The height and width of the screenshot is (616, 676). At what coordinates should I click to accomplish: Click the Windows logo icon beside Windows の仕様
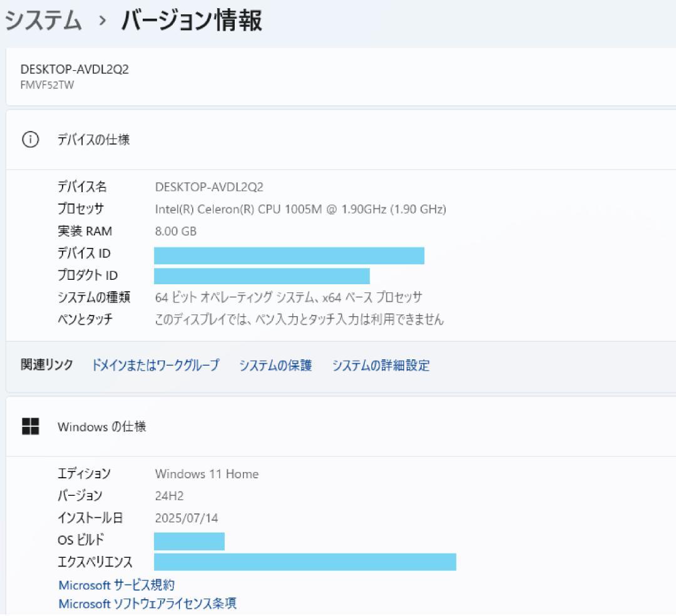pos(31,426)
